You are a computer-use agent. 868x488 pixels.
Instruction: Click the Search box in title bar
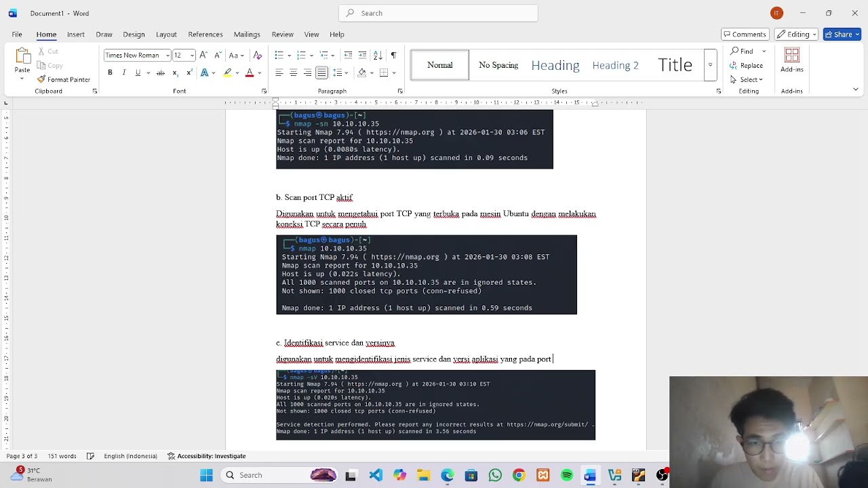(438, 13)
